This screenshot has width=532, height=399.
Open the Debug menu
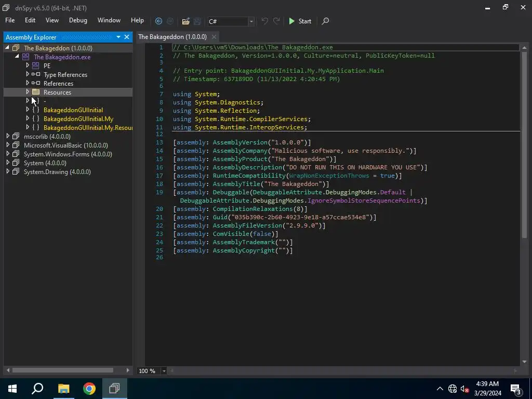point(78,20)
